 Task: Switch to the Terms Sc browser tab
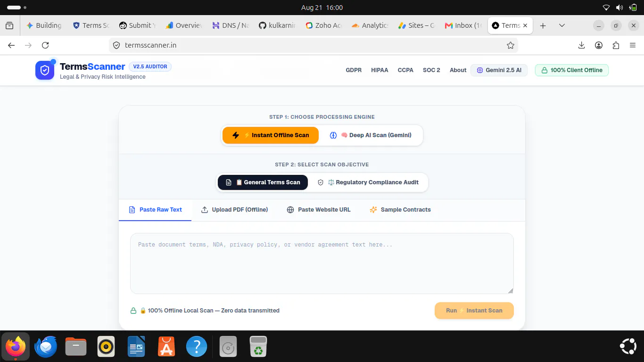pyautogui.click(x=91, y=25)
